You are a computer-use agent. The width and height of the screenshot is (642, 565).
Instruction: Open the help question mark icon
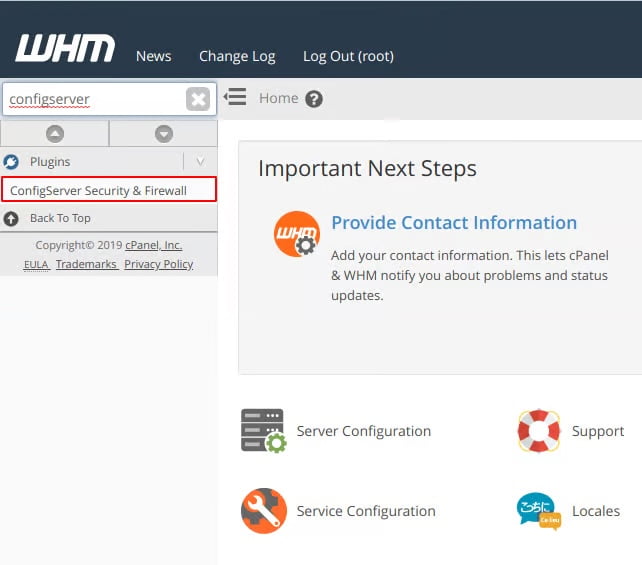point(314,99)
